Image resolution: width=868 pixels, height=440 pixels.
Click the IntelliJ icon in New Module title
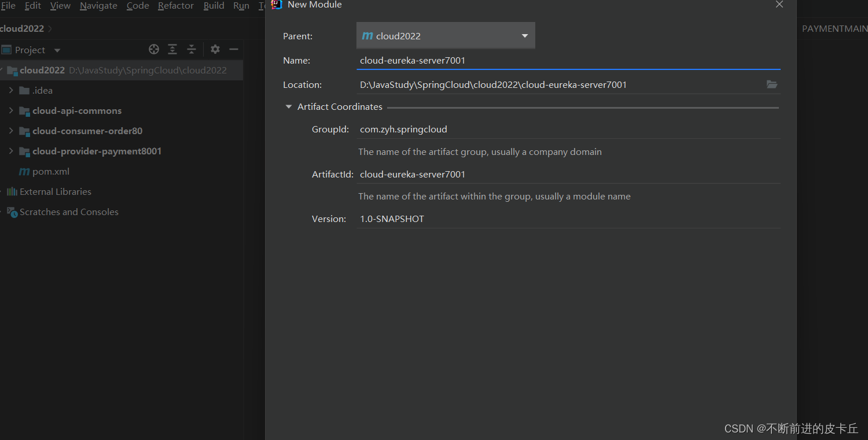pyautogui.click(x=277, y=5)
